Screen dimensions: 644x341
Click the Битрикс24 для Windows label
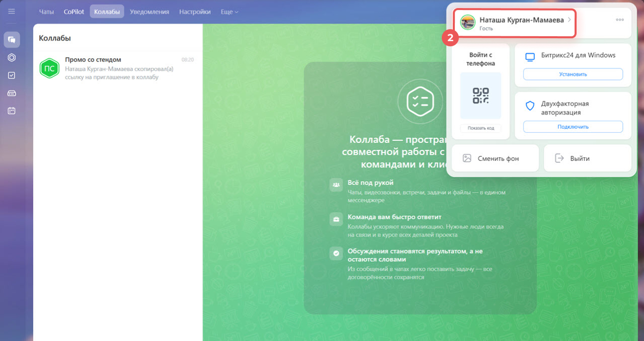(x=579, y=55)
